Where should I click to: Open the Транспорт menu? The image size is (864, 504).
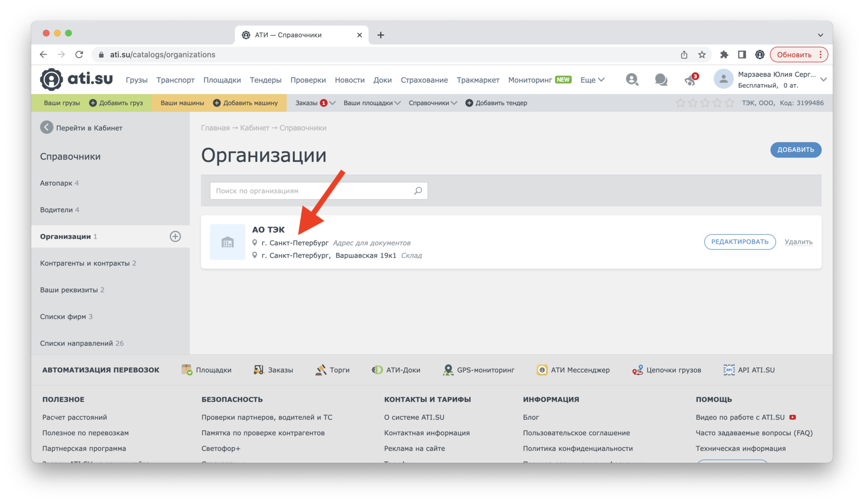(x=175, y=80)
